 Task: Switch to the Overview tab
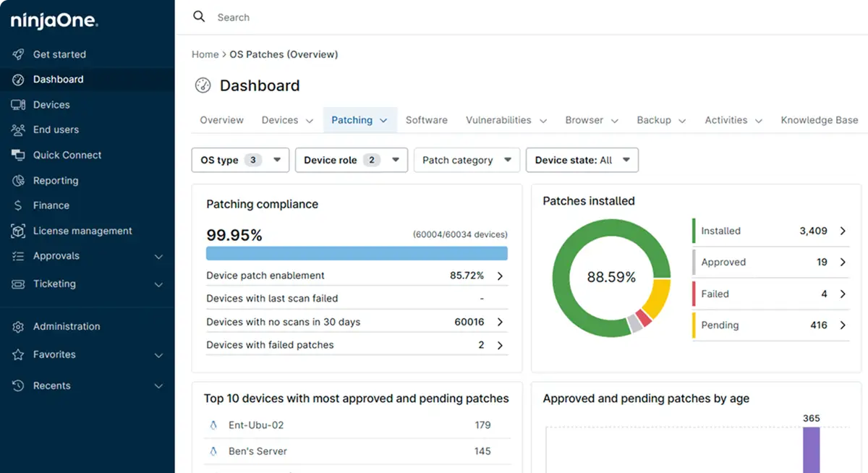click(x=221, y=120)
